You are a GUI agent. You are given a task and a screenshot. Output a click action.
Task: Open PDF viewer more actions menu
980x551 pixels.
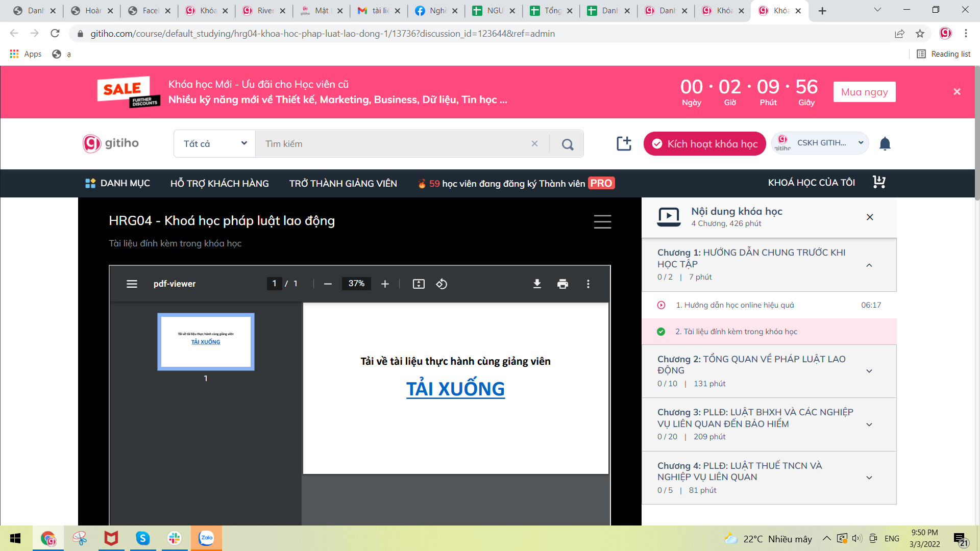588,284
